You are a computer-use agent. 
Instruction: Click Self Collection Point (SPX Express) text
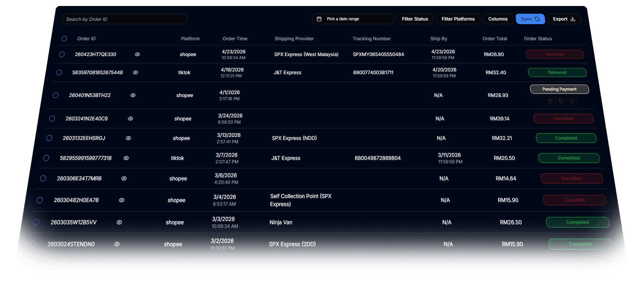click(x=301, y=200)
